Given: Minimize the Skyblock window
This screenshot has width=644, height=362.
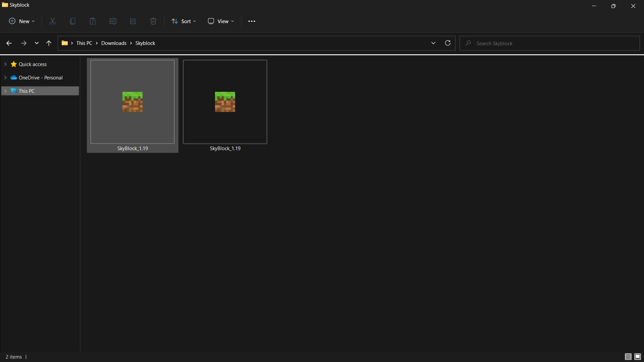Looking at the screenshot, I should (594, 6).
